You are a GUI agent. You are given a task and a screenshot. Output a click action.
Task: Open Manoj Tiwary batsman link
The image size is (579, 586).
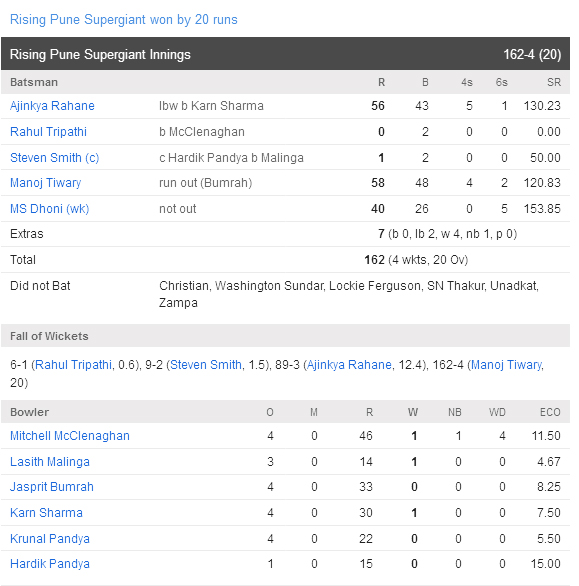pyautogui.click(x=46, y=183)
